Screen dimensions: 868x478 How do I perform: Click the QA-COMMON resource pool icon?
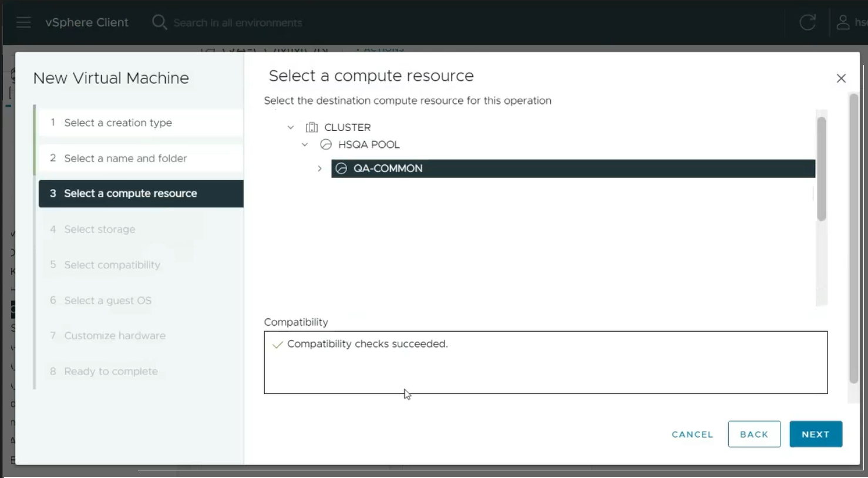pyautogui.click(x=341, y=169)
